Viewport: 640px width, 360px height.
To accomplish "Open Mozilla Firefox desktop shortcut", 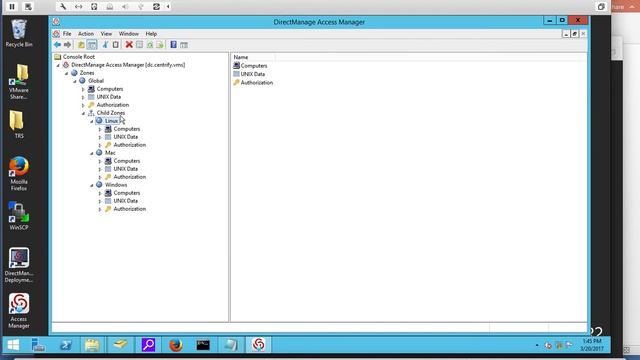I will tap(19, 173).
